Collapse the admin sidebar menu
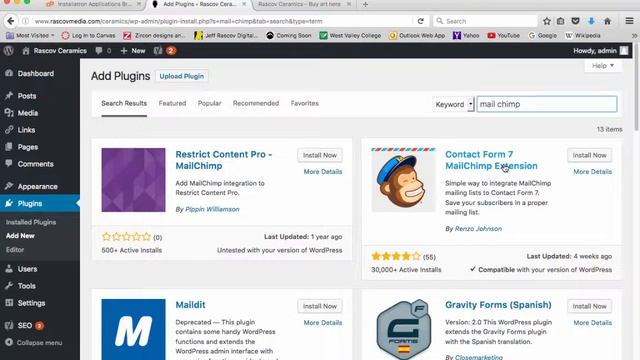Image resolution: width=640 pixels, height=360 pixels. click(x=34, y=342)
